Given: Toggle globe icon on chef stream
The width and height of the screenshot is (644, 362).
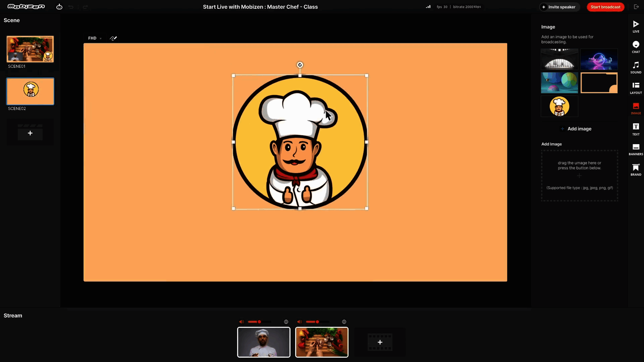Looking at the screenshot, I should [286, 322].
